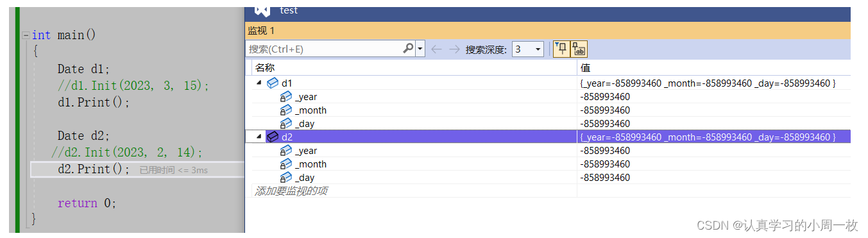
Task: Toggle the pinned properties filter pin icon
Action: 561,49
